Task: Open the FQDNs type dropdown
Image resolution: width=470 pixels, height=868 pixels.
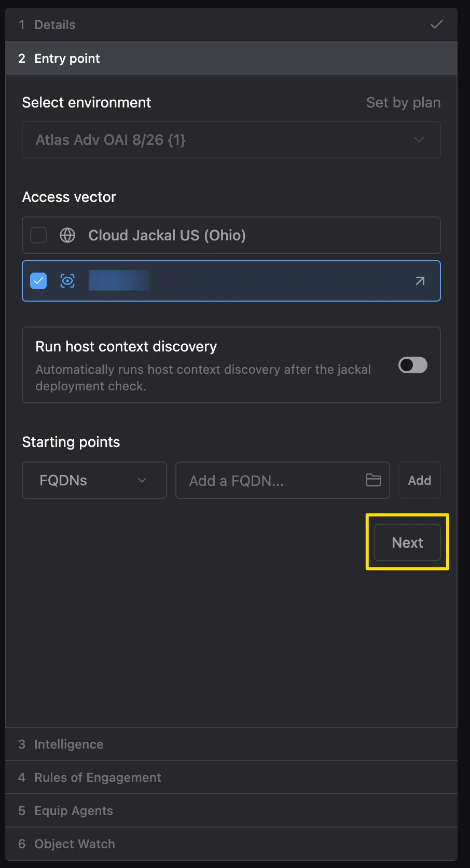Action: click(94, 480)
